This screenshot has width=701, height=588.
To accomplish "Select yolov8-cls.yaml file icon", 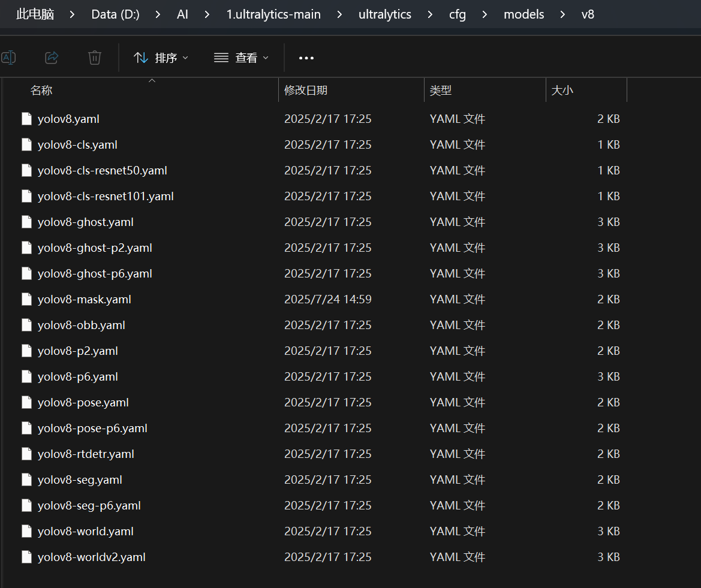I will point(27,145).
